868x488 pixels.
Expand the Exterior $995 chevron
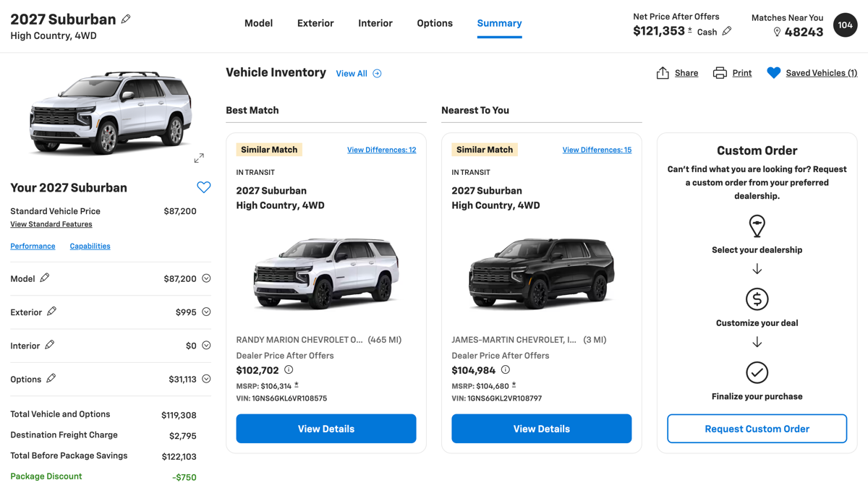(206, 312)
